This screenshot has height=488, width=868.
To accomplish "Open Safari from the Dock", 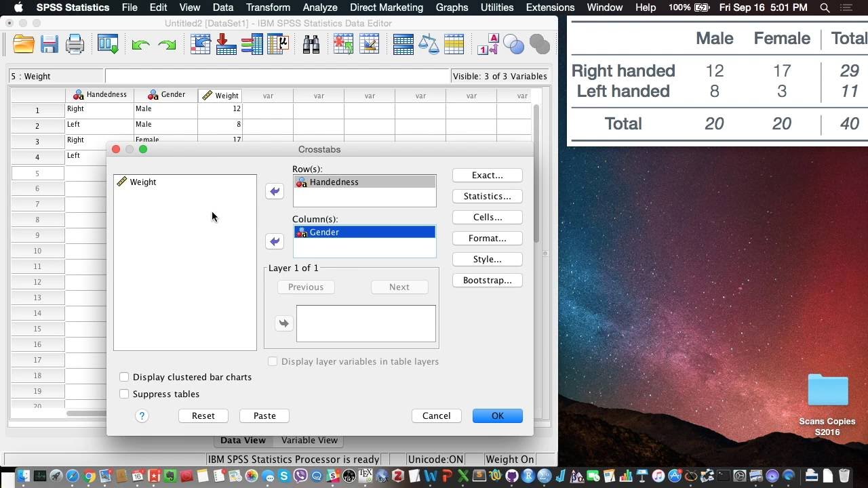I will (x=73, y=476).
